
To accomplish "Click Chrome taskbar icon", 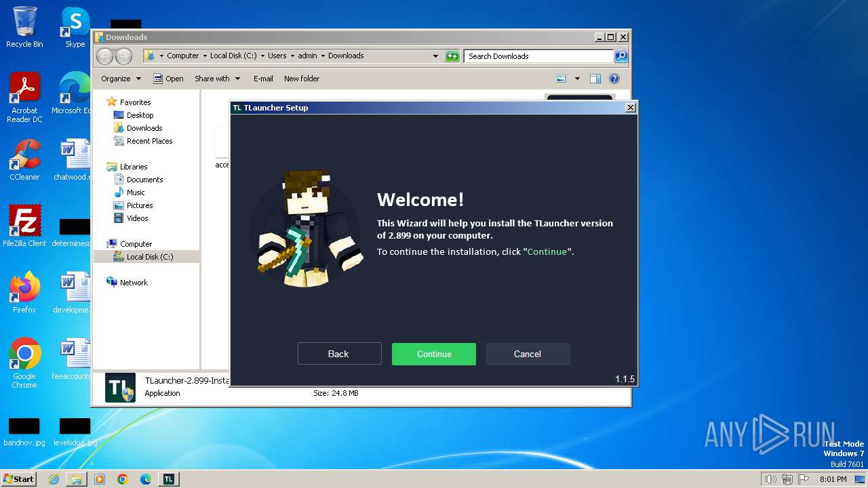I will pyautogui.click(x=123, y=479).
